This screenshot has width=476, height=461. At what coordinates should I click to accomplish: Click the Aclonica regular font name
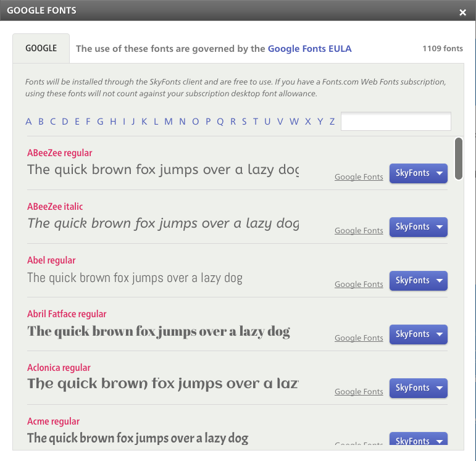[x=59, y=368]
